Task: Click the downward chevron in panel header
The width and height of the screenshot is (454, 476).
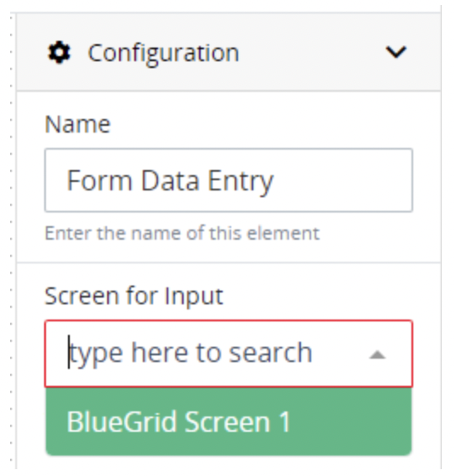Action: [x=395, y=52]
